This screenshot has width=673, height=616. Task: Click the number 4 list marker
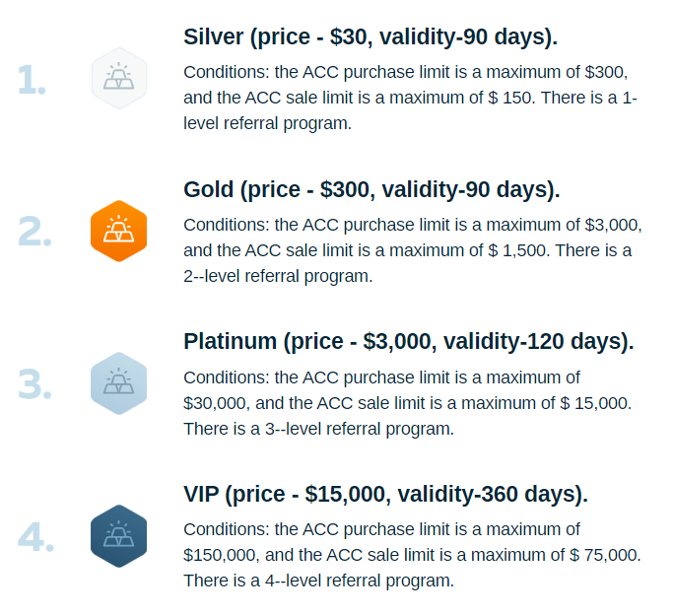point(34,537)
